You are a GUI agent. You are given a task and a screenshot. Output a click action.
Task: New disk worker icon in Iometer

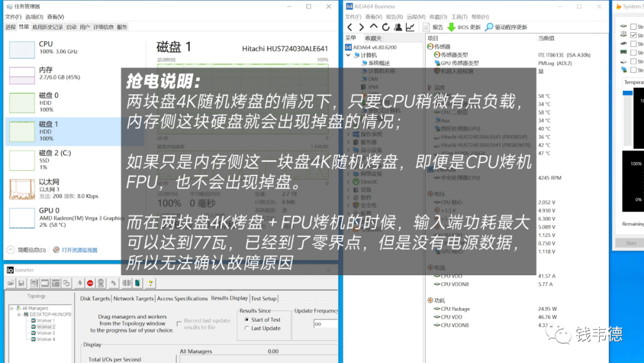click(45, 283)
